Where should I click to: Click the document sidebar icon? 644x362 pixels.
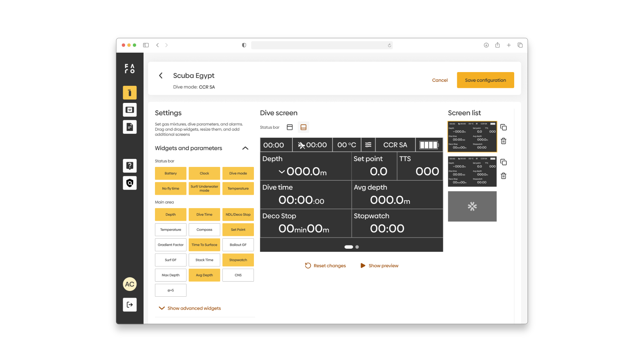(x=129, y=127)
